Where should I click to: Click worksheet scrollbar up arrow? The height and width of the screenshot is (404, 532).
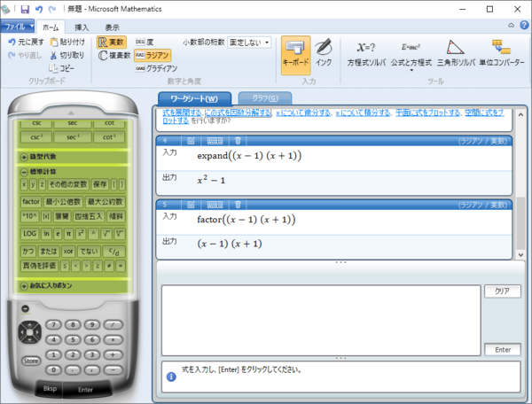[x=520, y=115]
